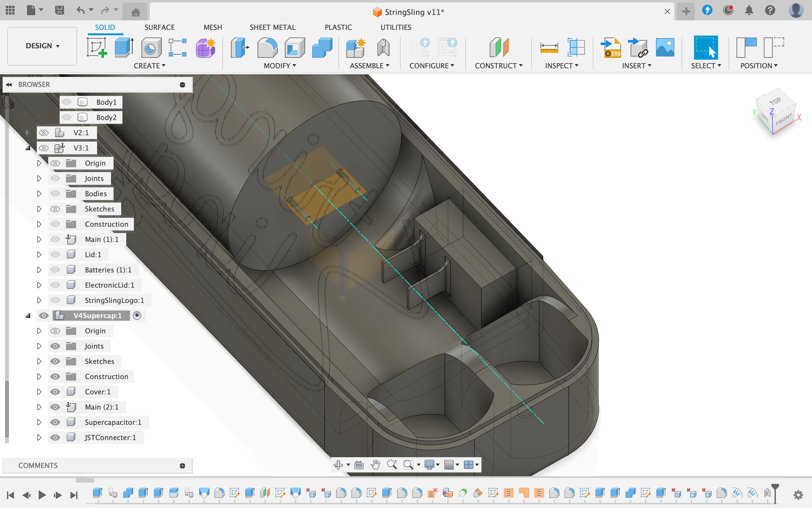Activate V4Supercap:1 radio button

137,316
